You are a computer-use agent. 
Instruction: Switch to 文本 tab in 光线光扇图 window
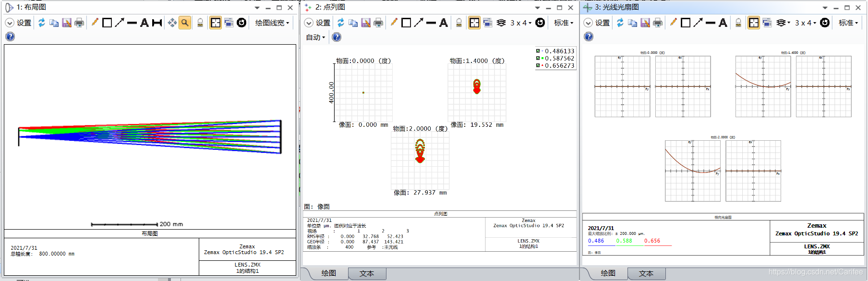click(646, 273)
